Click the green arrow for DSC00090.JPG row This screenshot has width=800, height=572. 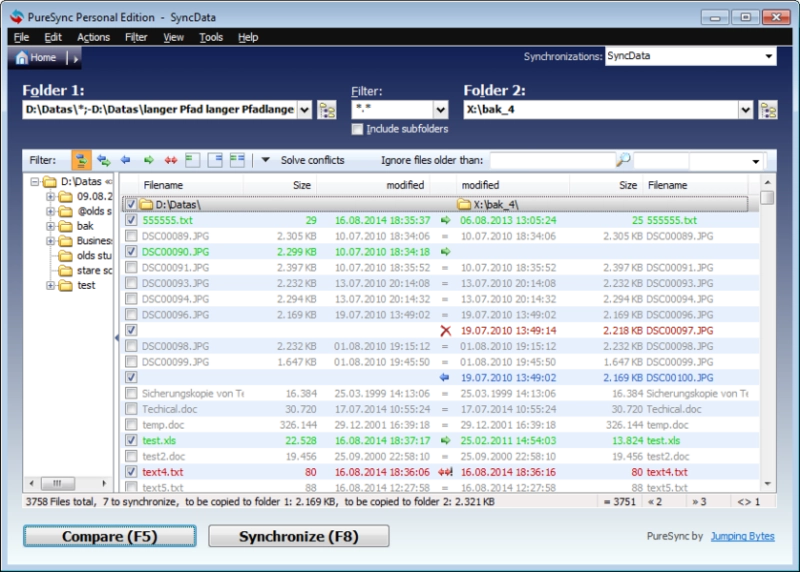[x=445, y=252]
